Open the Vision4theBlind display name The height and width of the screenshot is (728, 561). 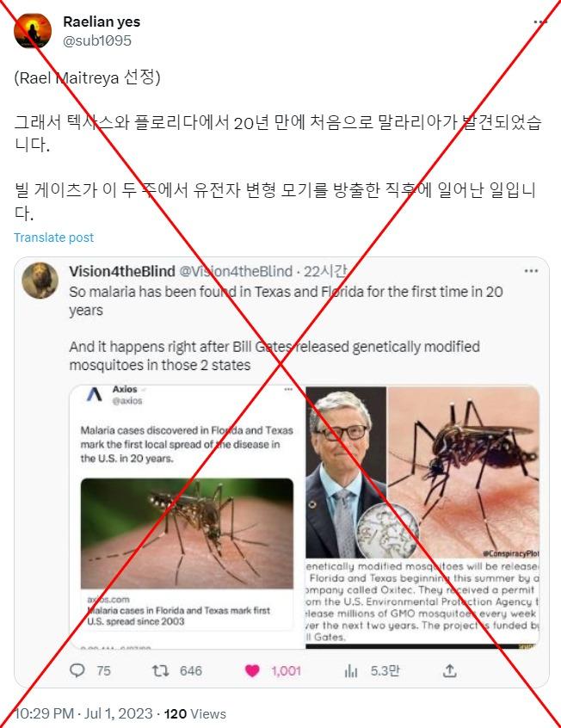[x=122, y=271]
